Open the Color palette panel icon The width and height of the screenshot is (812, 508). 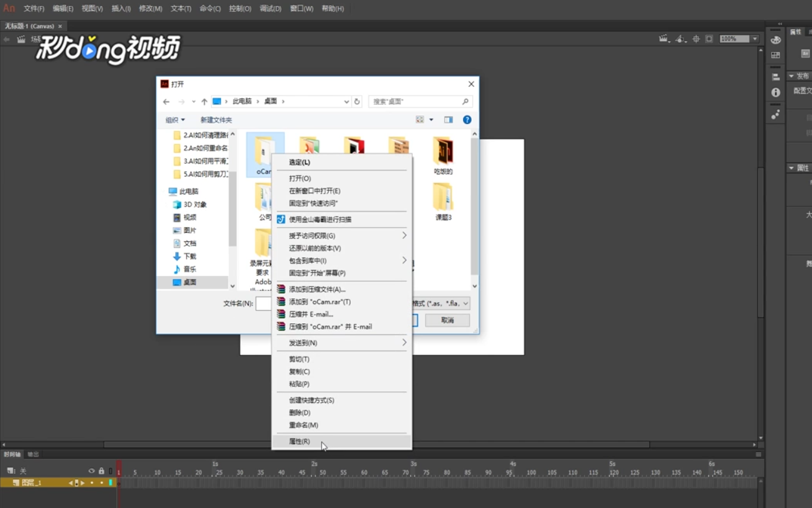click(775, 40)
